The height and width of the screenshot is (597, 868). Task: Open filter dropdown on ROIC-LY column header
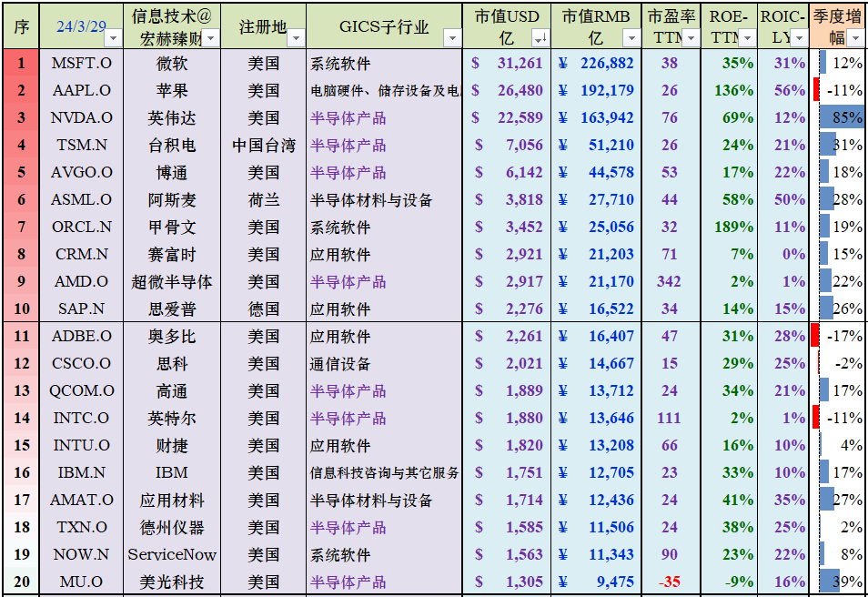(x=798, y=38)
